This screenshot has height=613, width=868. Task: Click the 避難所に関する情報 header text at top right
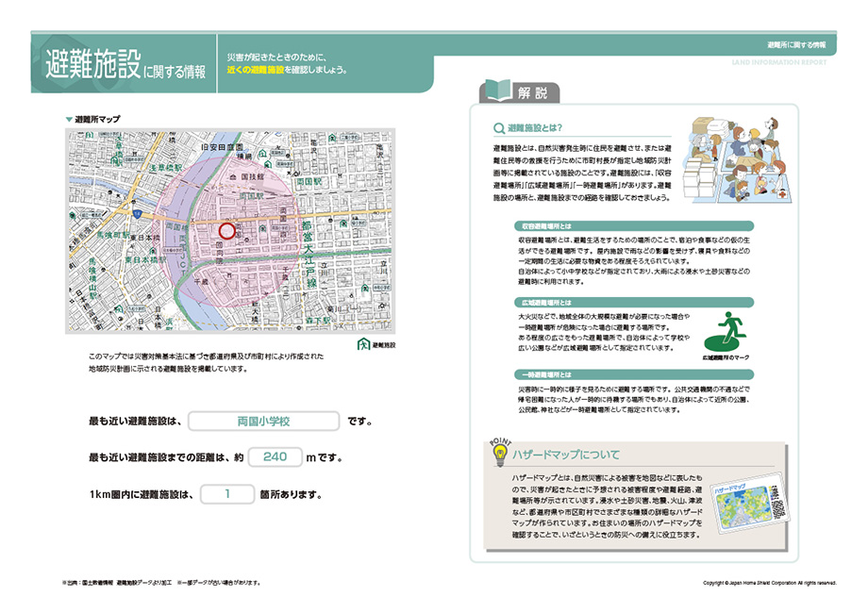pos(796,45)
